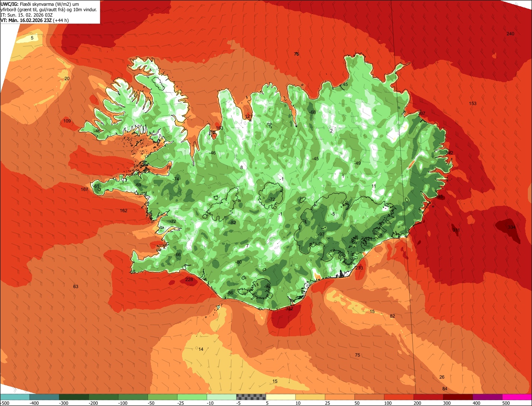
Task: Click the map value '11'
Action: 374,186
